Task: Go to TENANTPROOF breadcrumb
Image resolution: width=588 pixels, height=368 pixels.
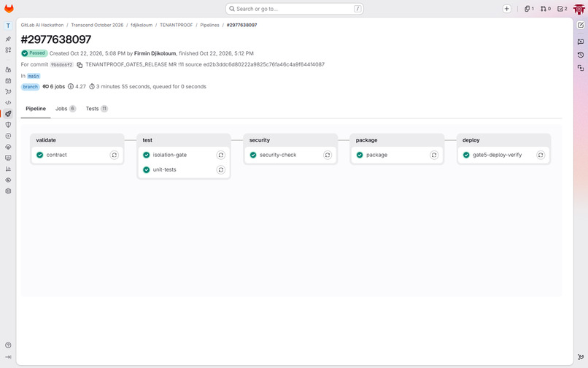Action: [176, 25]
